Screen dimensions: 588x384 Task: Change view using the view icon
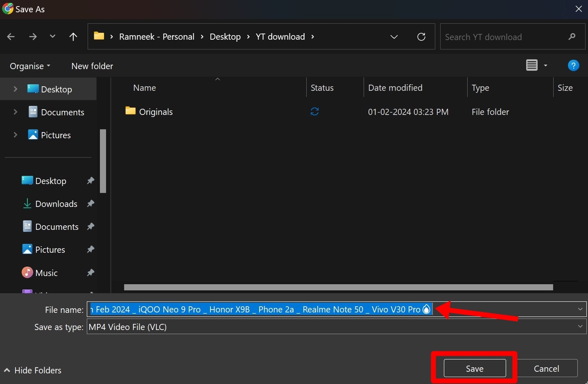[x=532, y=65]
